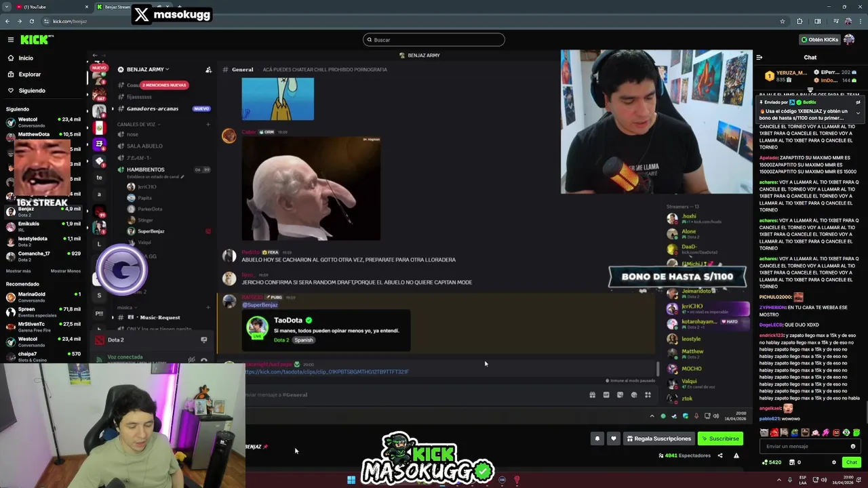868x488 pixels.
Task: Click the Enviar mensaje a #General field
Action: (x=414, y=394)
